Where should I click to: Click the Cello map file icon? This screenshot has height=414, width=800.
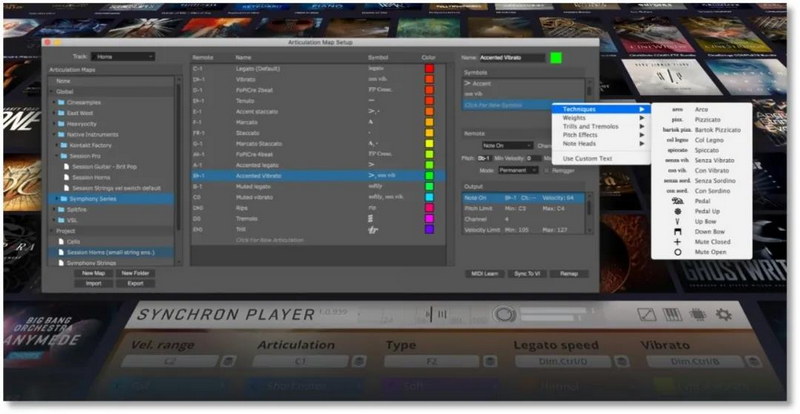pyautogui.click(x=61, y=242)
